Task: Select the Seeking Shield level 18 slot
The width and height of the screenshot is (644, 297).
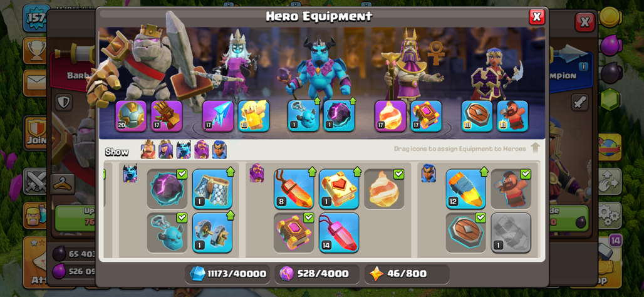Action: [x=477, y=116]
